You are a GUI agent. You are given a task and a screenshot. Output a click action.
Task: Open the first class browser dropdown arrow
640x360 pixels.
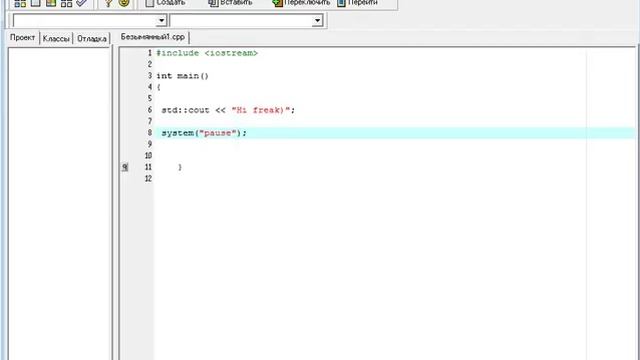(161, 20)
